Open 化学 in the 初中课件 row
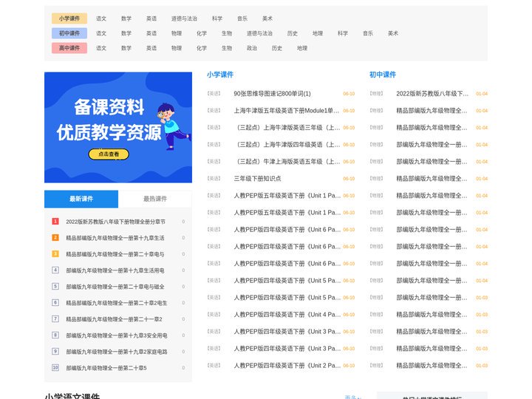 [x=202, y=33]
